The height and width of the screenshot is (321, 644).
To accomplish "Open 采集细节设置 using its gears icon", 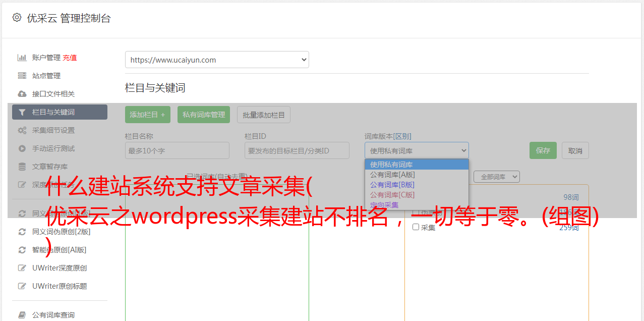I will pyautogui.click(x=22, y=130).
